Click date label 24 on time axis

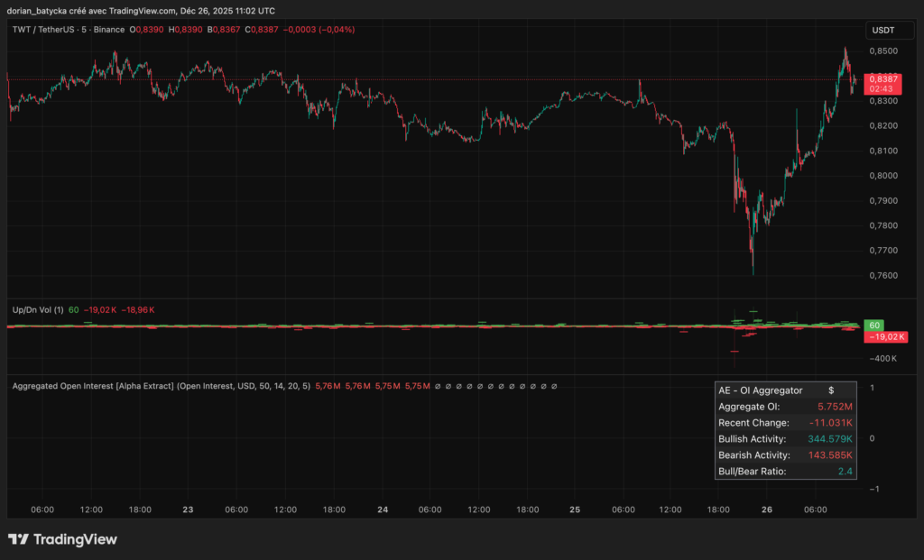click(383, 510)
